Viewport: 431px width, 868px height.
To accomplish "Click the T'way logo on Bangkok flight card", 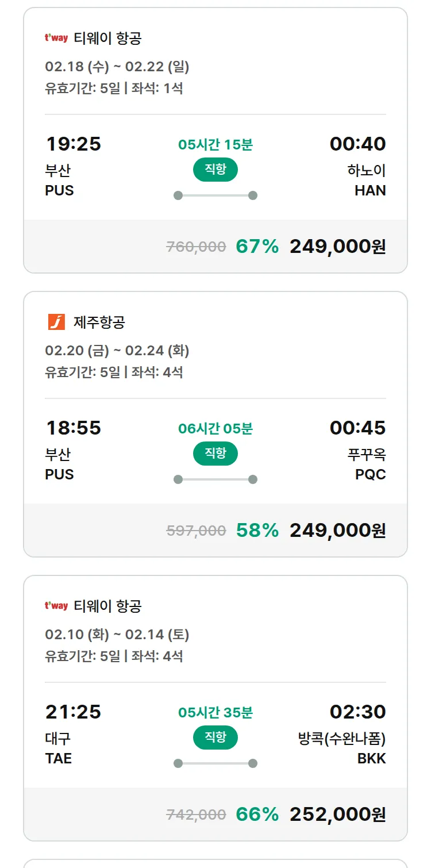I will click(56, 606).
